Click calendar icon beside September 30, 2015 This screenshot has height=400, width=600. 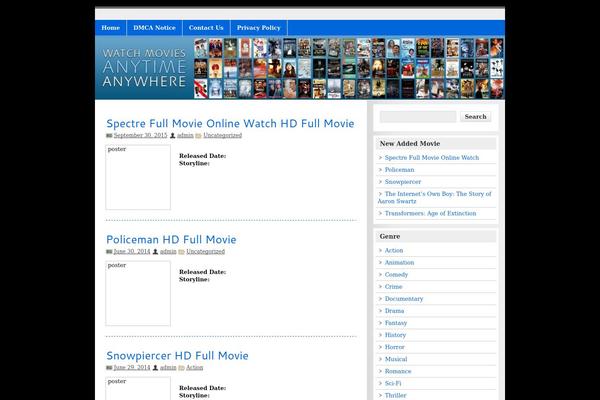pos(109,136)
